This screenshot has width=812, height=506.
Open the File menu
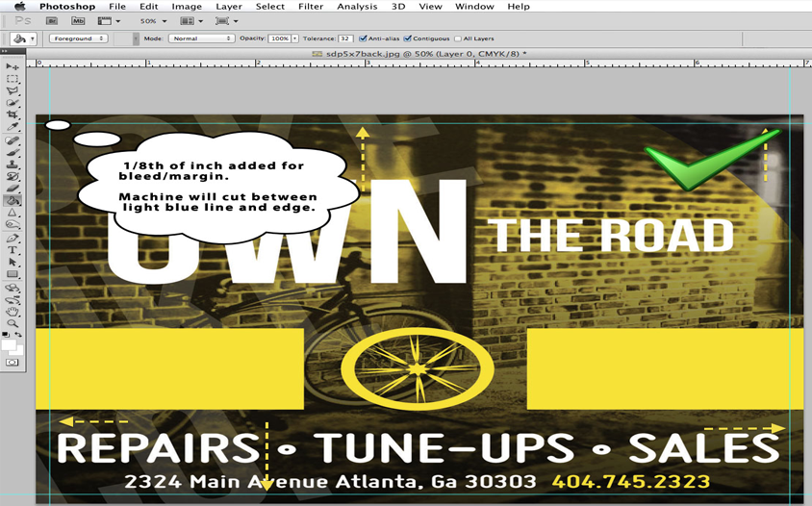(117, 6)
